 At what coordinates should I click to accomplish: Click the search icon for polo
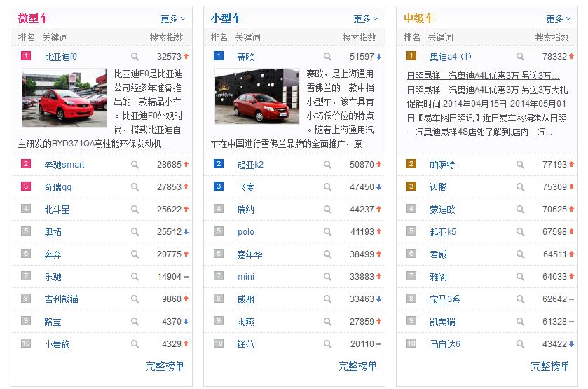pos(327,232)
